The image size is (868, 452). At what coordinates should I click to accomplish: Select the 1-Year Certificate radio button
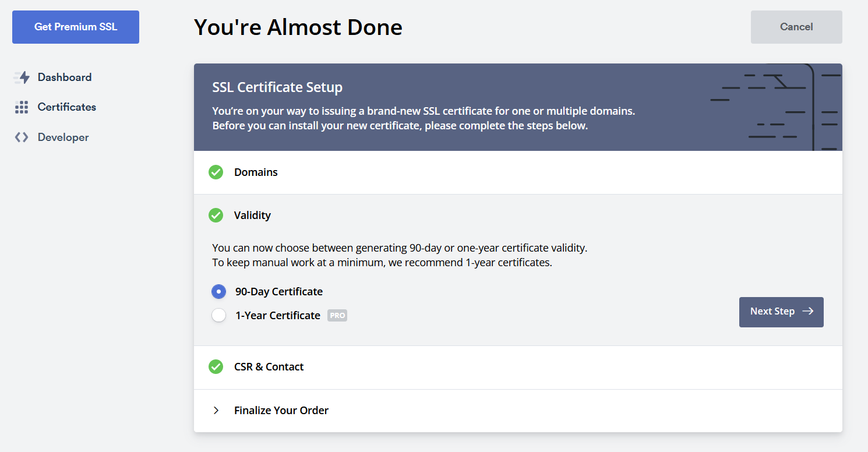(218, 316)
